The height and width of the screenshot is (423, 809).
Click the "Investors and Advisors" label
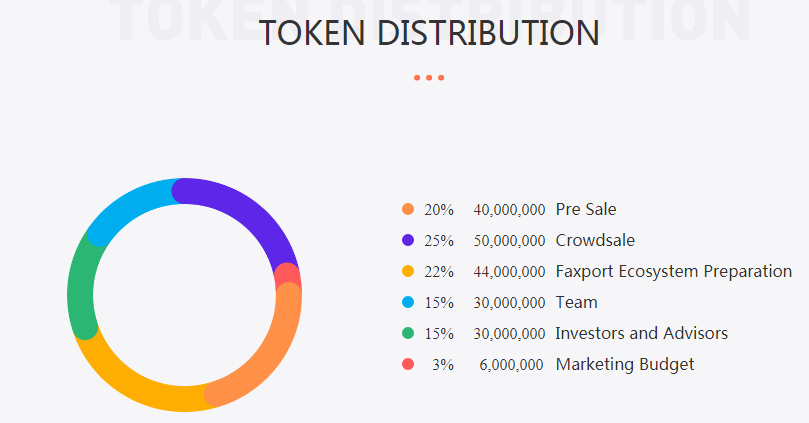641,333
